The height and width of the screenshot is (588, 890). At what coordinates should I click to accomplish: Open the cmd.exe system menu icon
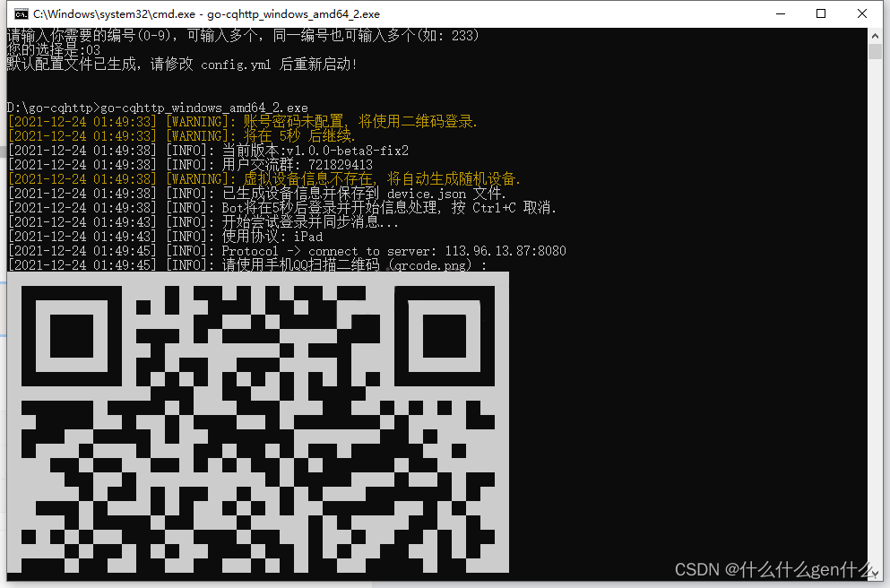(x=22, y=13)
